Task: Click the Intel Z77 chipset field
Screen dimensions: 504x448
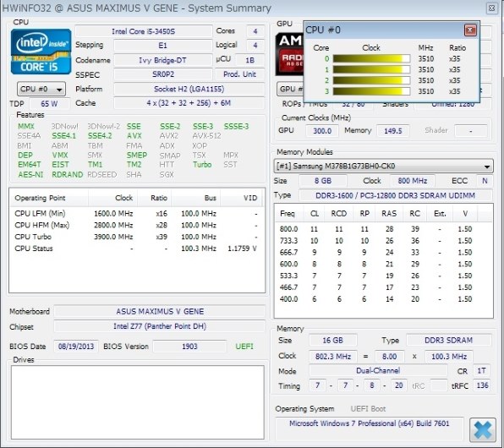Action: coord(160,326)
